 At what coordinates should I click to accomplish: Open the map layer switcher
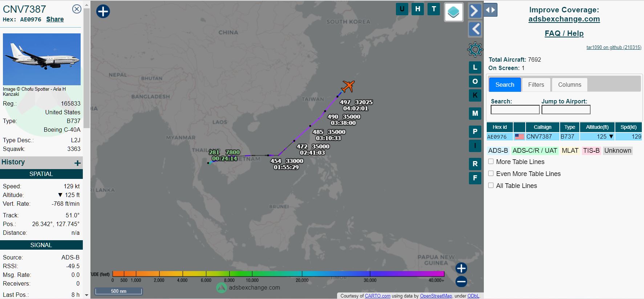coord(454,12)
